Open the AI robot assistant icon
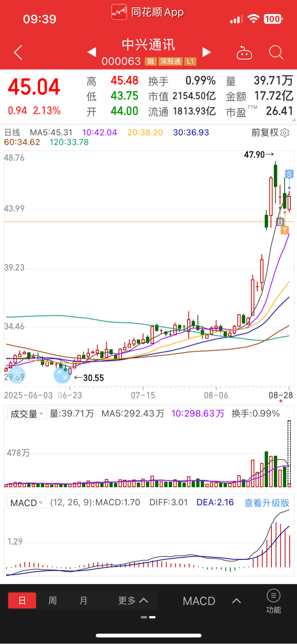297x644 pixels. 244,53
